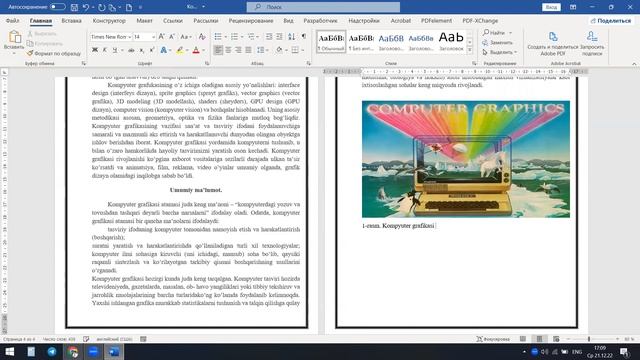Image resolution: width=640 pixels, height=360 pixels.
Task: Toggle italic formatting
Action: pos(104,50)
